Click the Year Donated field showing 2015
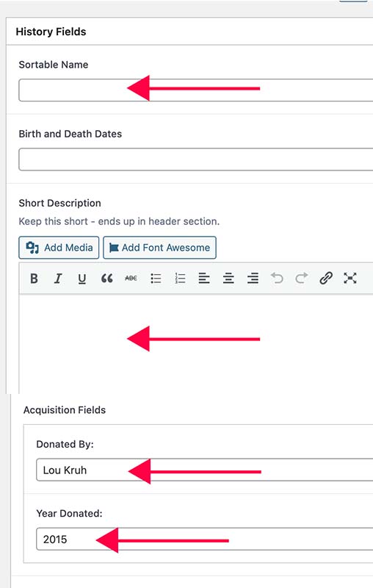This screenshot has height=588, width=373. tap(204, 539)
